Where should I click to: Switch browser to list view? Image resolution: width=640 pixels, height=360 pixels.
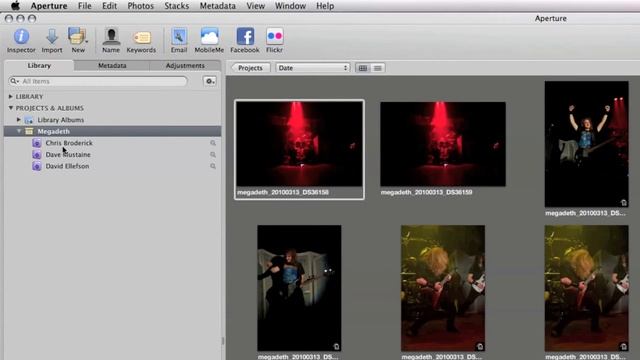coord(378,68)
